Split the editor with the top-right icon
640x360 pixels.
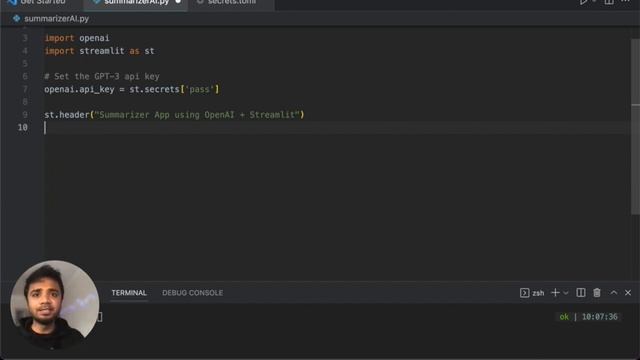click(609, 2)
